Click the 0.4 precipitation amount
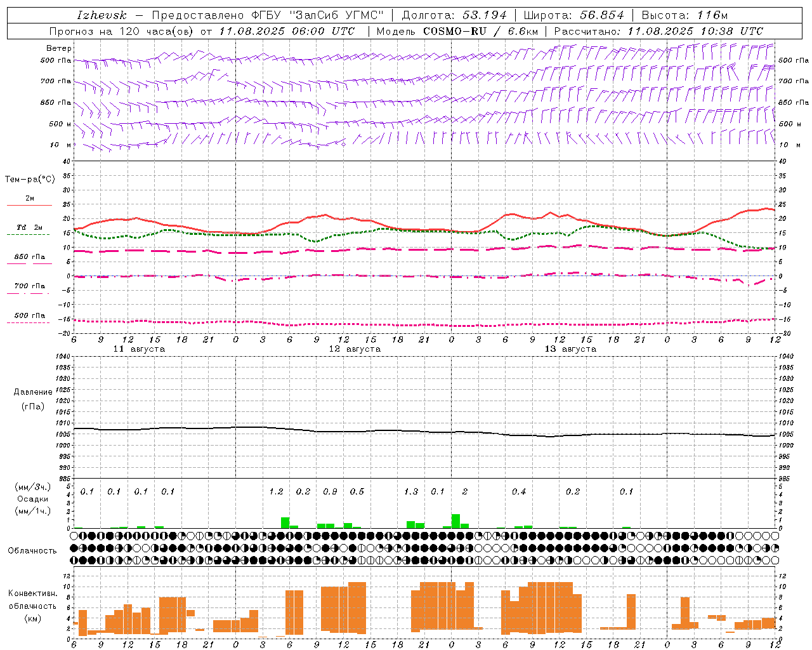 pyautogui.click(x=519, y=492)
